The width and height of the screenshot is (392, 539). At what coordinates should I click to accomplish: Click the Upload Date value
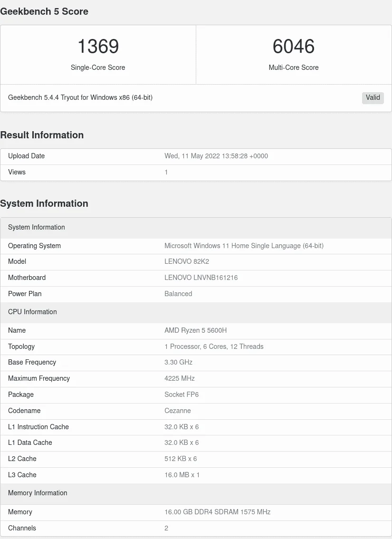(216, 156)
